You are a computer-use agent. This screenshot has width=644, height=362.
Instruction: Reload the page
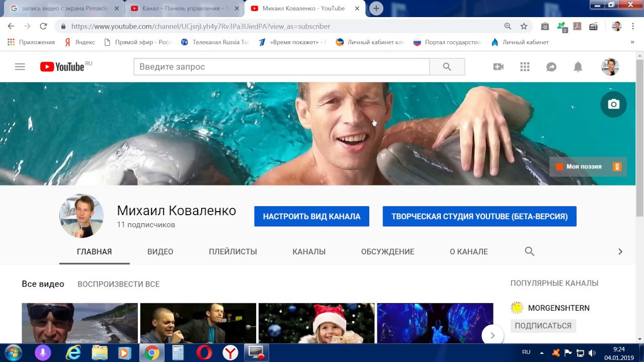pyautogui.click(x=43, y=26)
